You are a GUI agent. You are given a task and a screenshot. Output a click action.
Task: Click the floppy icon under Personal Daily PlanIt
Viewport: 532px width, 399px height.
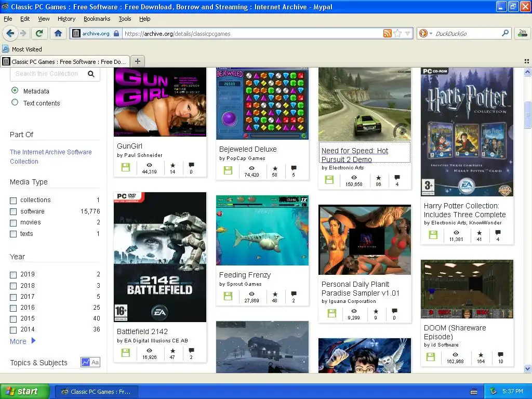(x=332, y=313)
